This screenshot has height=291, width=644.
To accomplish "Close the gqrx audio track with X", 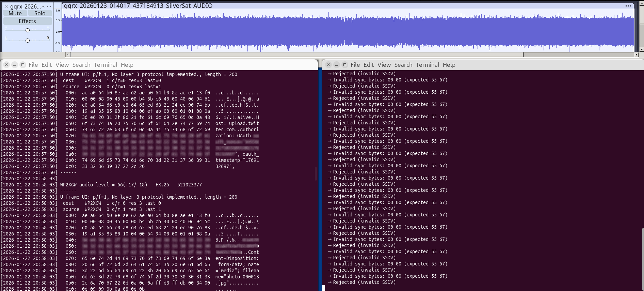I will point(6,6).
